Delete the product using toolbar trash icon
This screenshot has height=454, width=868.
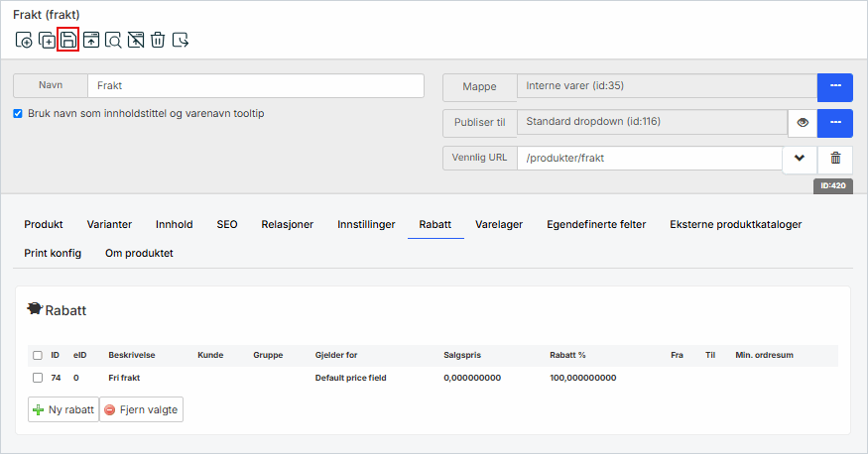pyautogui.click(x=158, y=41)
